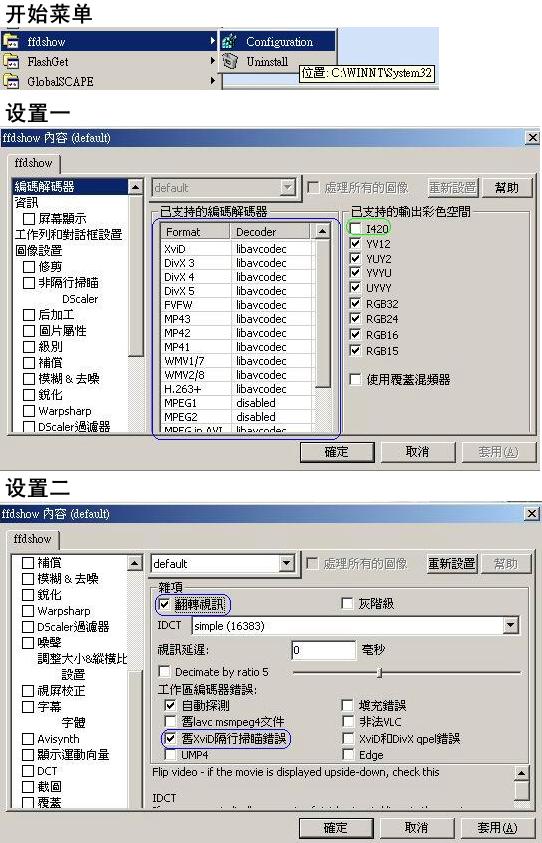Open decoder dropdown for MPEG1 row
542x843 pixels.
coord(272,403)
